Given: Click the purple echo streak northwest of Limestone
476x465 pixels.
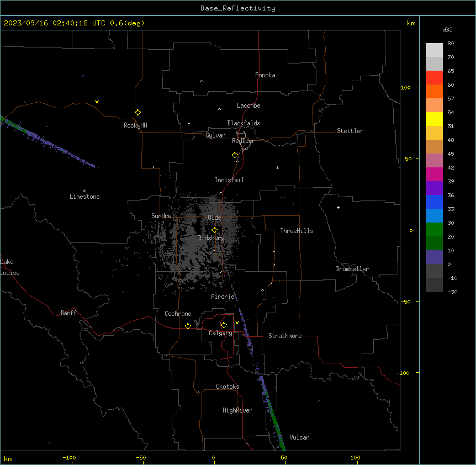Looking at the screenshot, I should click(x=49, y=142).
